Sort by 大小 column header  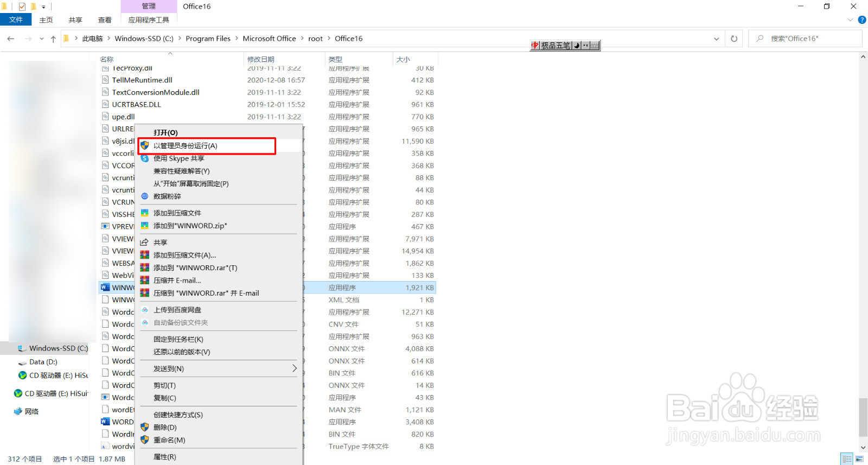(403, 59)
